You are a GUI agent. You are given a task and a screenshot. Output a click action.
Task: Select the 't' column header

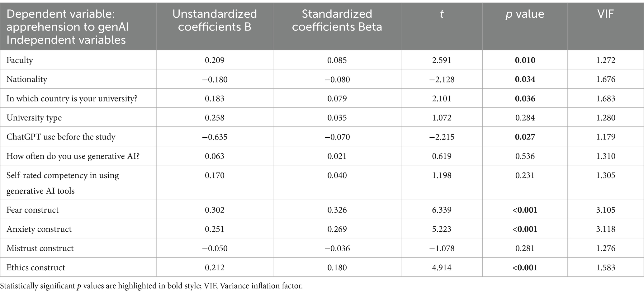coord(441,14)
